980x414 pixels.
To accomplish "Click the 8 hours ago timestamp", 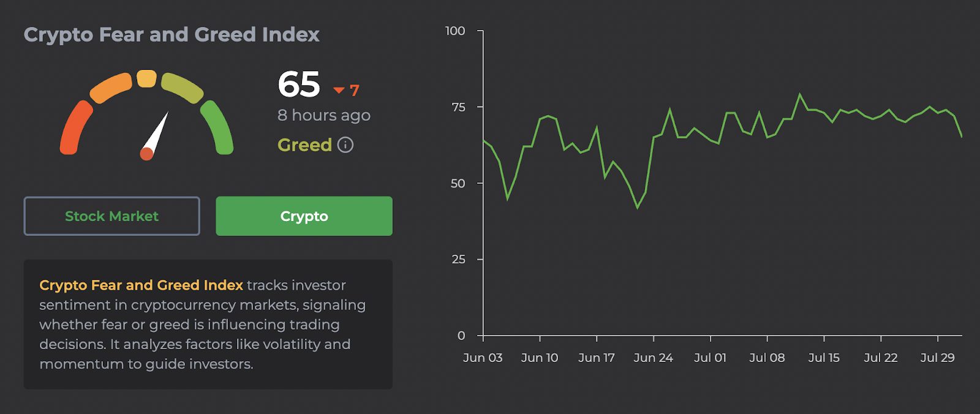I will 323,115.
